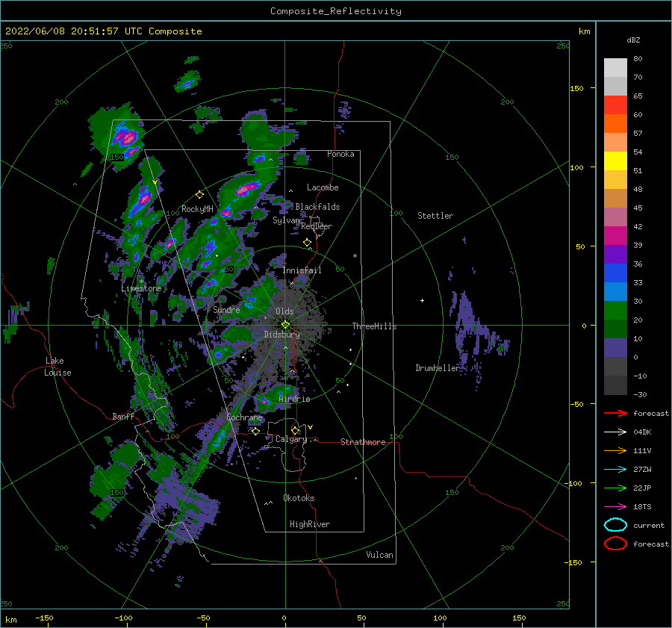Click the Ponoka city label
The height and width of the screenshot is (628, 672).
coord(340,154)
